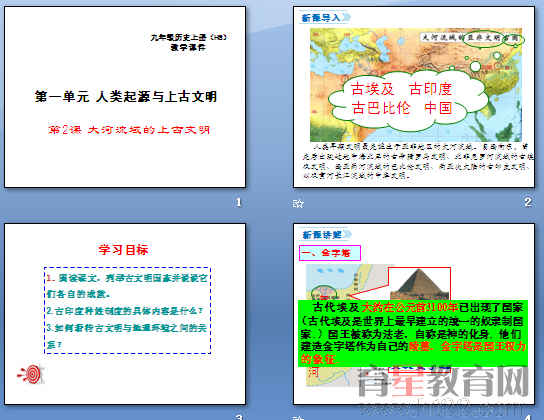Image resolution: width=544 pixels, height=420 pixels.
Task: Click the red target icon on slide 3
Action: pos(31,374)
